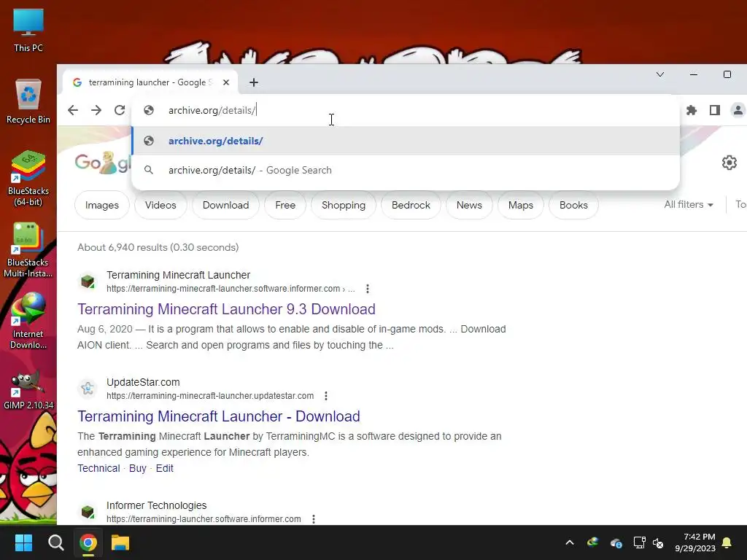This screenshot has width=747, height=560.
Task: Click the Terramining Minecraft Launcher favicon
Action: [88, 281]
